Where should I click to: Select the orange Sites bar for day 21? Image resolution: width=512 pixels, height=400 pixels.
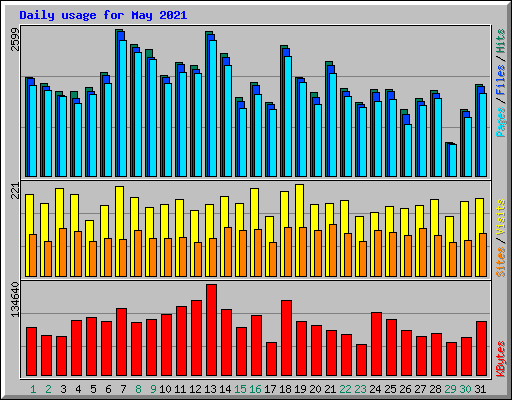tap(333, 250)
